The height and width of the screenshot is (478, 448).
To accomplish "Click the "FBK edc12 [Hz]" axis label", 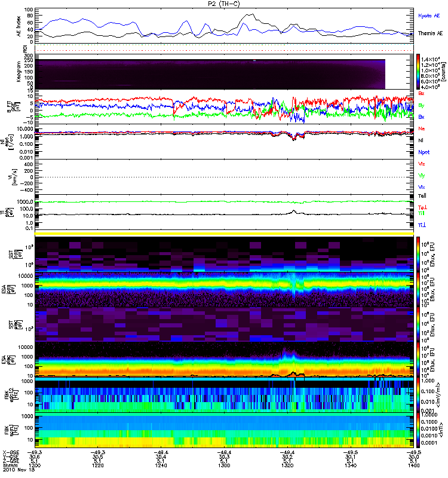I will tap(10, 395).
